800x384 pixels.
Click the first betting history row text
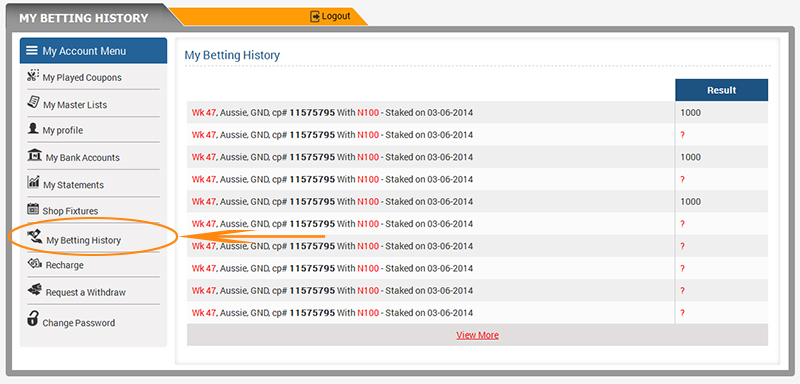(x=332, y=113)
